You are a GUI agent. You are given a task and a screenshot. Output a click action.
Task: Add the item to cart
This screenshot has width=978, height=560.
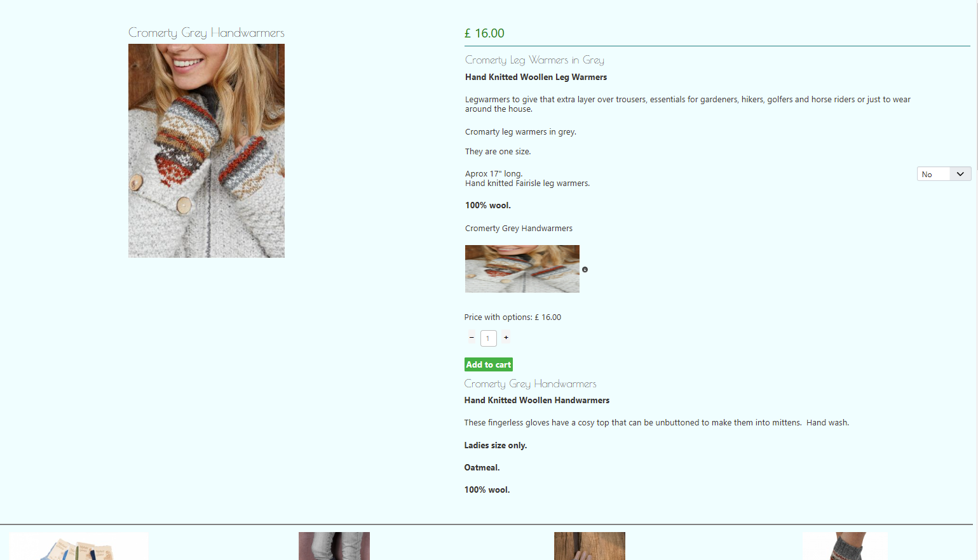[x=488, y=364]
